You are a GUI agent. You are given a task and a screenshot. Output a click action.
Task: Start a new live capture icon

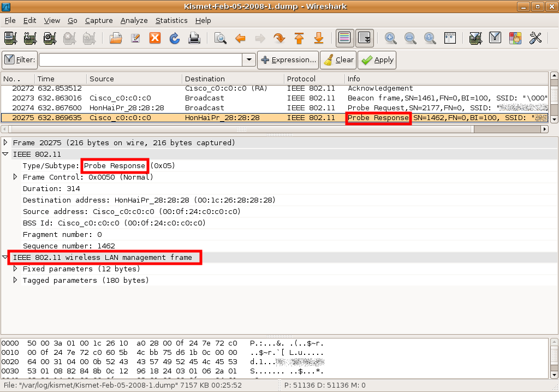(x=50, y=38)
